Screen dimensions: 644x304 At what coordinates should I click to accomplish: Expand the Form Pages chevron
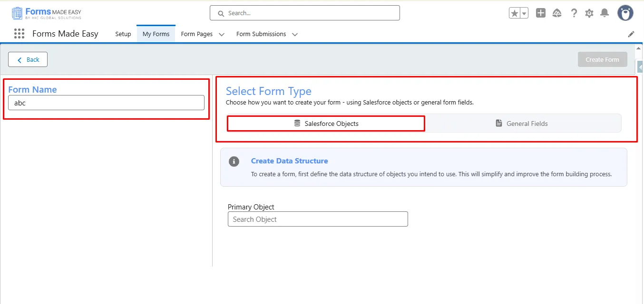pyautogui.click(x=221, y=34)
